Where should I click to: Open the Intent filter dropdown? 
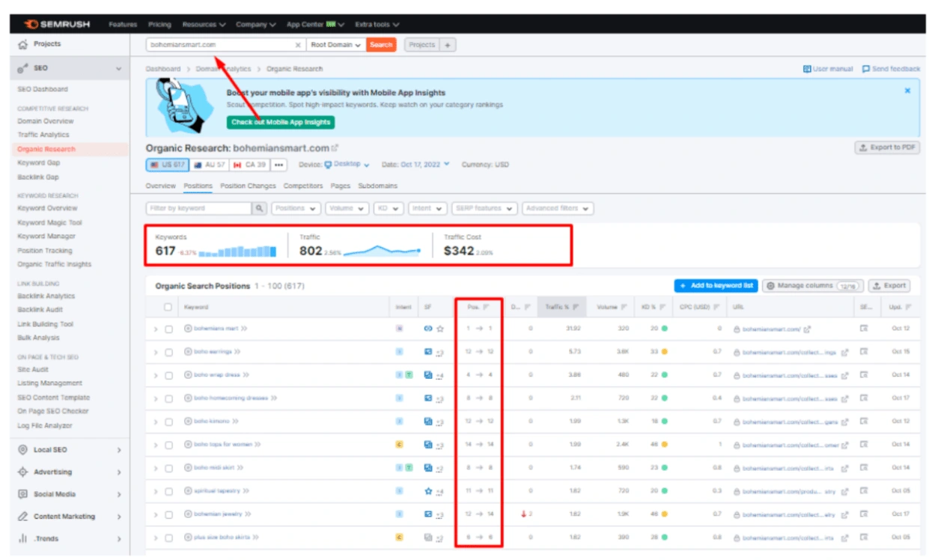pos(427,208)
